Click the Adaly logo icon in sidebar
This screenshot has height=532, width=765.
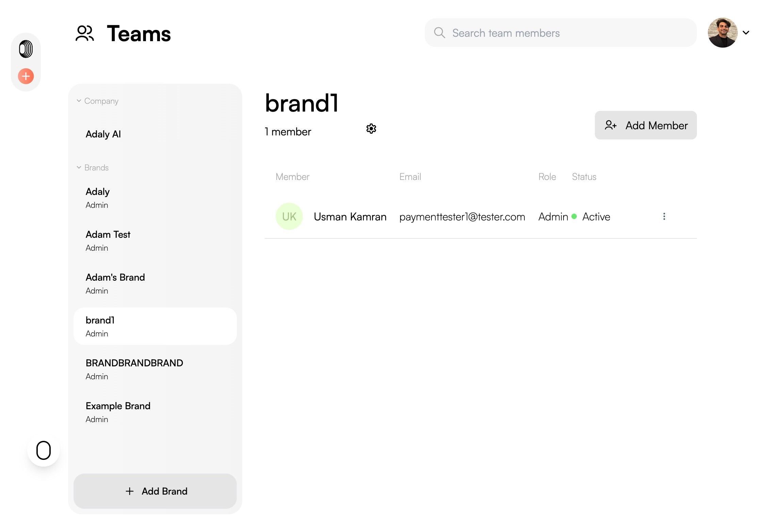(26, 49)
